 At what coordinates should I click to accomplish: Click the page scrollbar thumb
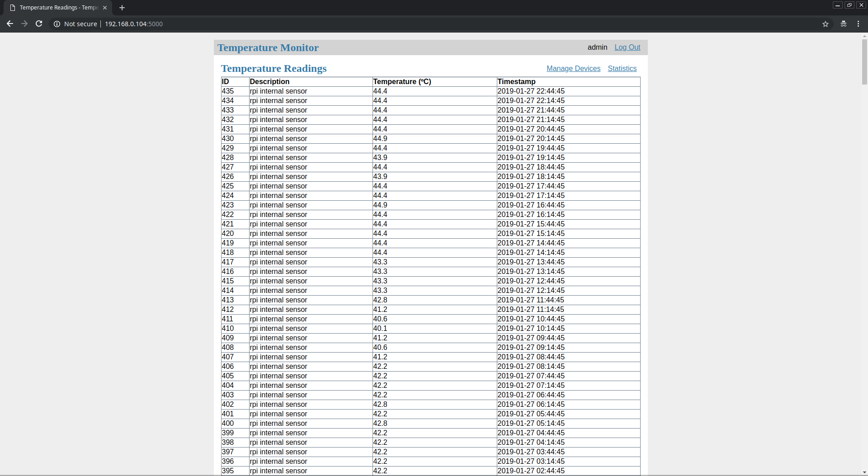(864, 62)
